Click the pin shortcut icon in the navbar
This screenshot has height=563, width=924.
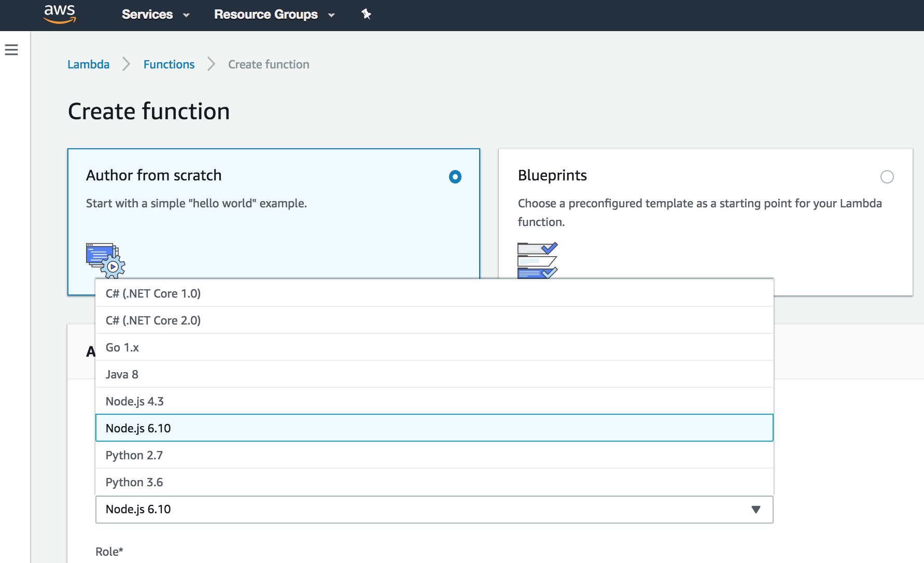pos(366,14)
